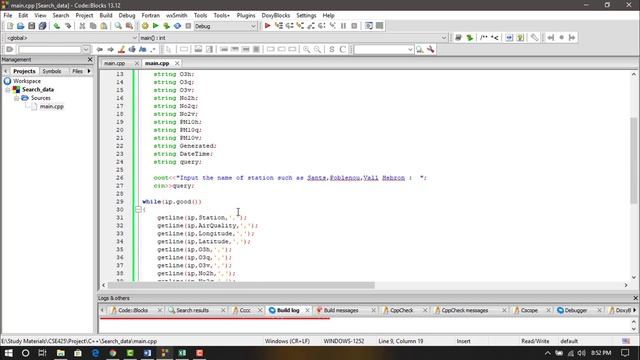Collapse the code fold at line 30
The height and width of the screenshot is (360, 640).
(138, 209)
